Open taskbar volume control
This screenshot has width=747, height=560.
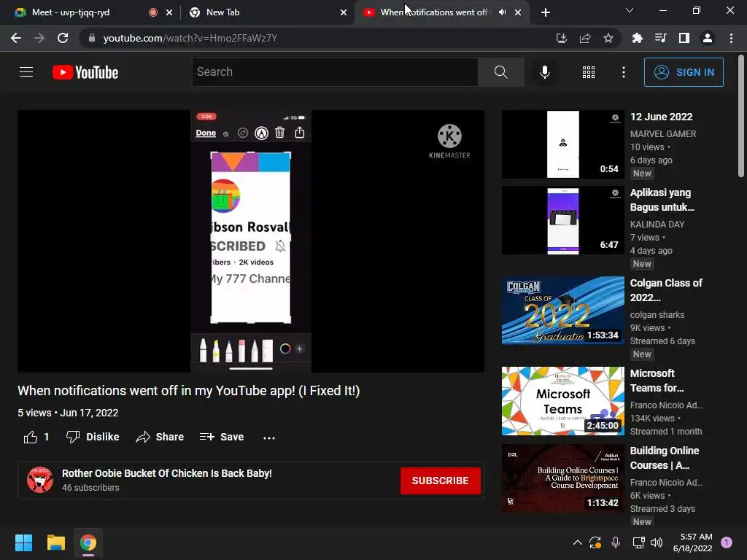point(657,542)
